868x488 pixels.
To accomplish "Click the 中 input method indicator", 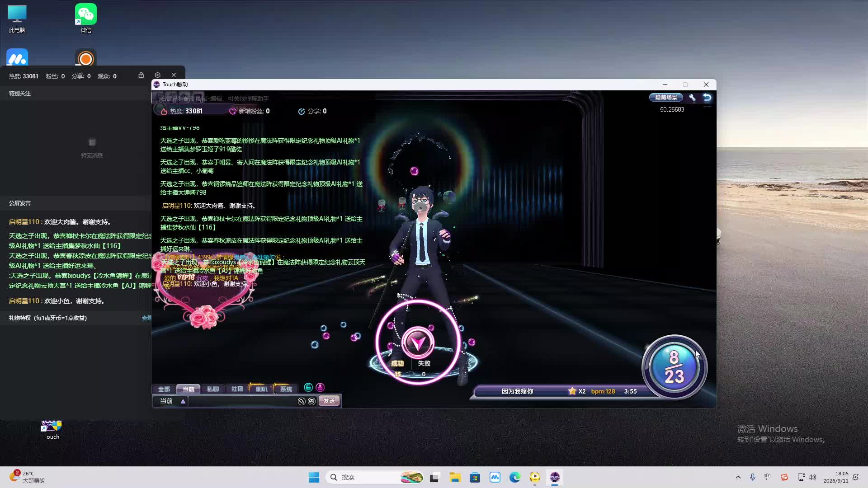I will pyautogui.click(x=767, y=477).
